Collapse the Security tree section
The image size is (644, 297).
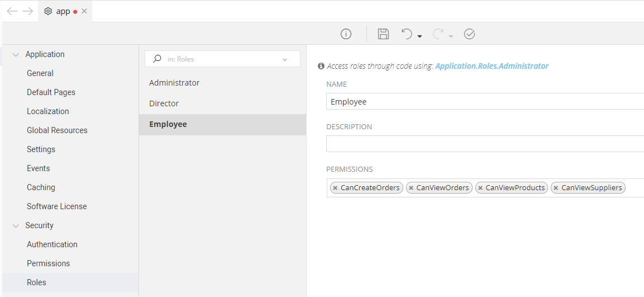[x=16, y=226]
